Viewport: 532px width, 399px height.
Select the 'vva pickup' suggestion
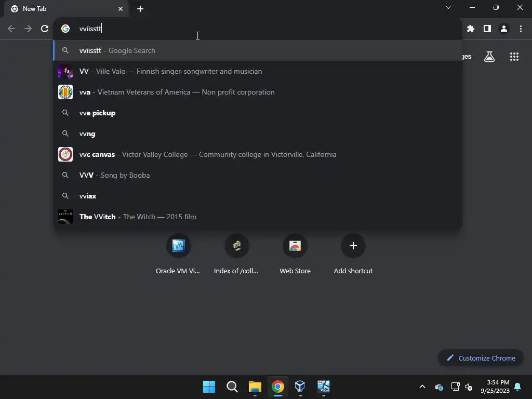click(258, 113)
